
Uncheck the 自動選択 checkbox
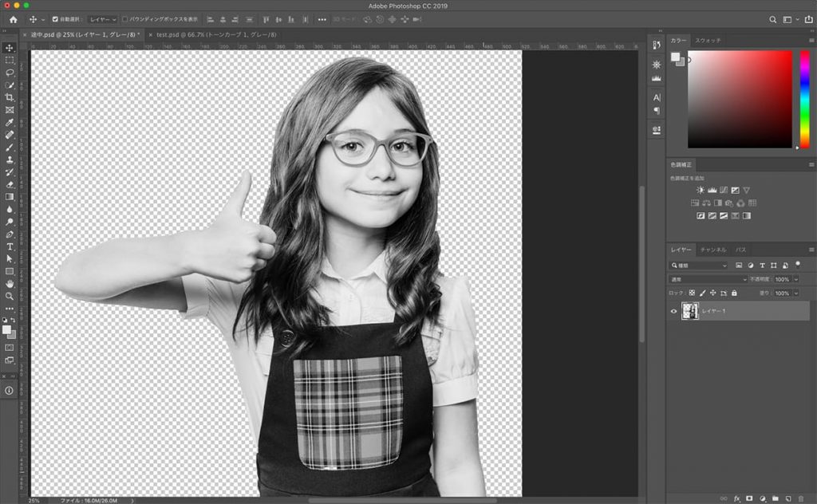pyautogui.click(x=55, y=19)
